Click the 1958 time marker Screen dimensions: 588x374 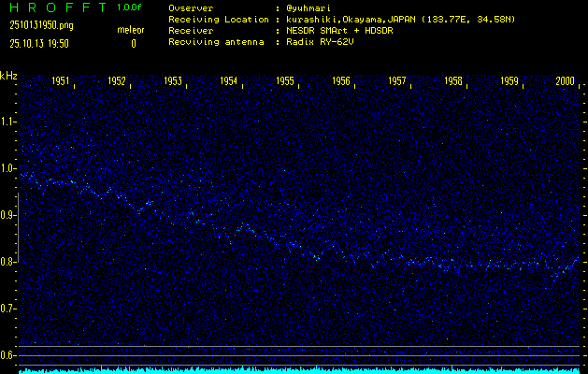[453, 82]
